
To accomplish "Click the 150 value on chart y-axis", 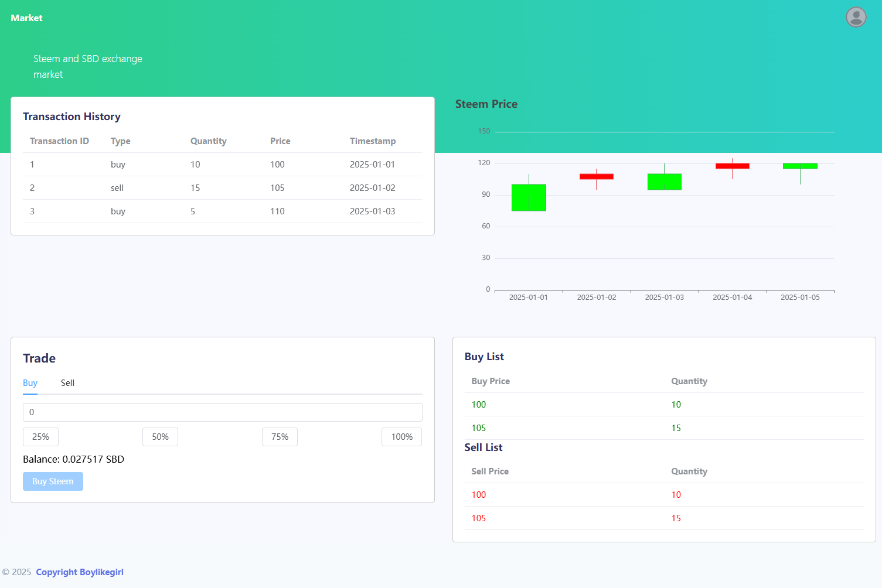I will tap(484, 131).
